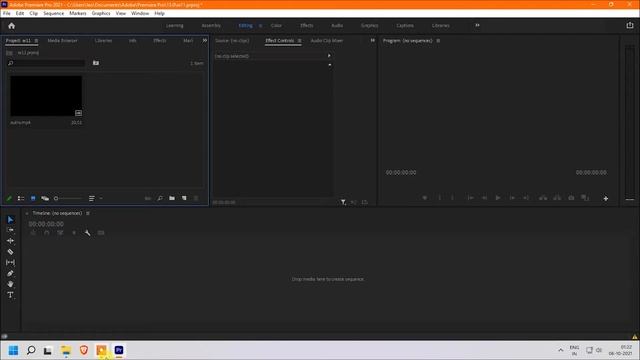Switch Project panel to List View
The width and height of the screenshot is (640, 360).
[21, 198]
